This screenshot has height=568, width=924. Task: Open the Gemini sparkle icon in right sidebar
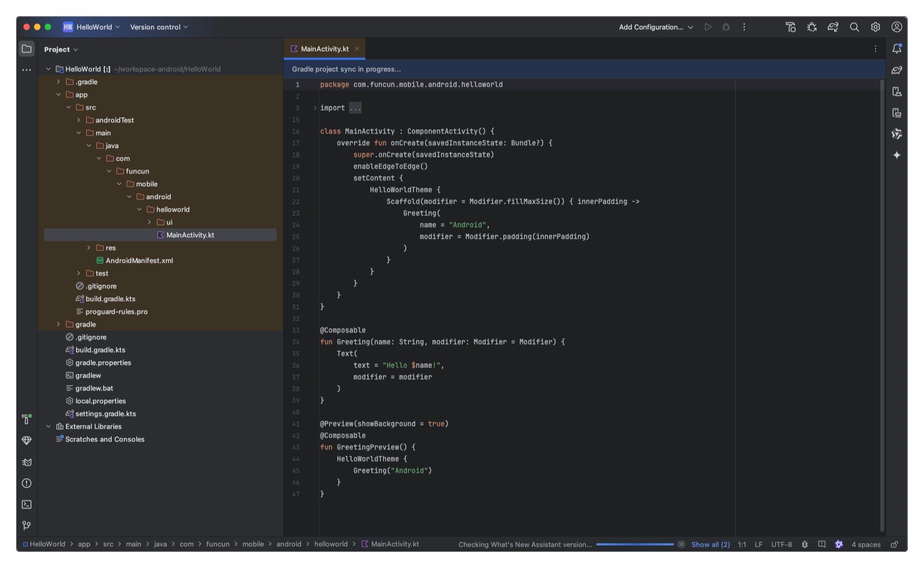click(x=897, y=155)
